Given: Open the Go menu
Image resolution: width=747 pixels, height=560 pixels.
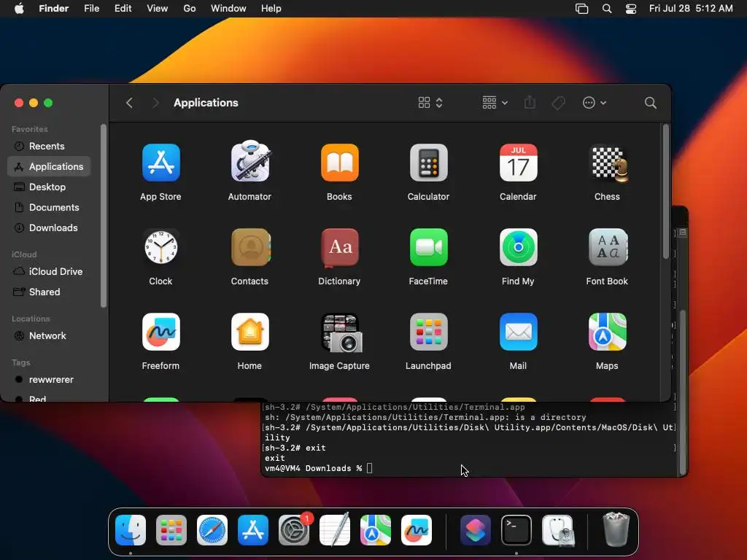Looking at the screenshot, I should pyautogui.click(x=190, y=9).
